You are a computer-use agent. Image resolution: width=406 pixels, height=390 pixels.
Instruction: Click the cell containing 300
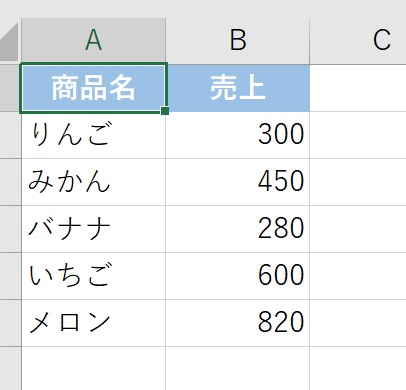(x=238, y=135)
